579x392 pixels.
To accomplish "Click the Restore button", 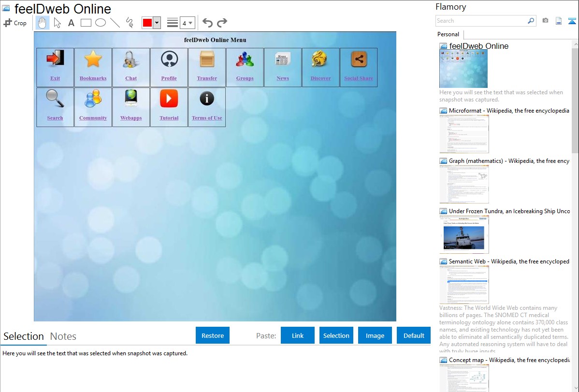I will click(213, 335).
